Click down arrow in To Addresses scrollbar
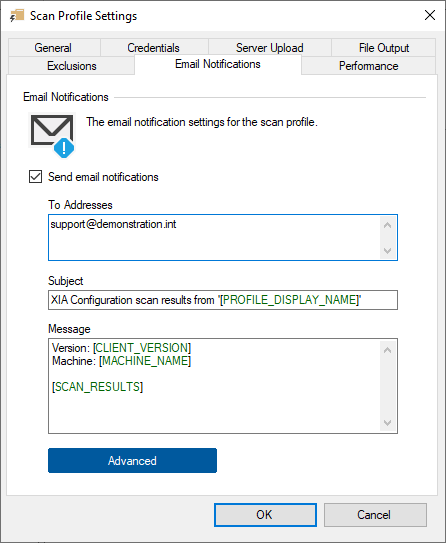 (x=387, y=250)
